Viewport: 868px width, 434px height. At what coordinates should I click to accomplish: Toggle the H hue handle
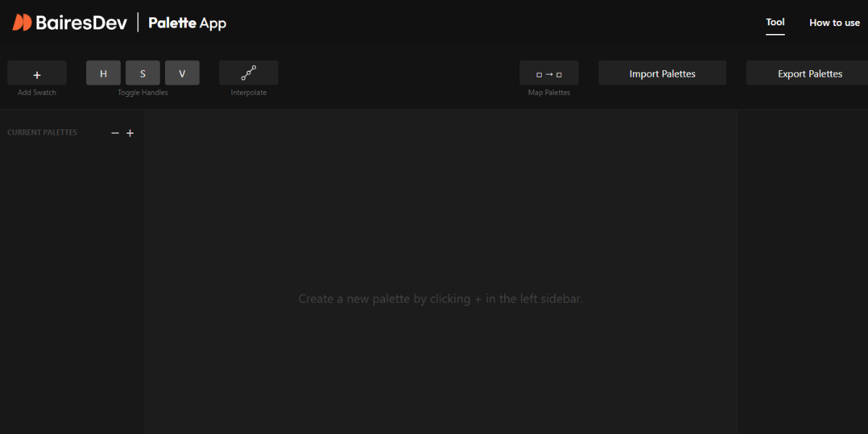103,73
